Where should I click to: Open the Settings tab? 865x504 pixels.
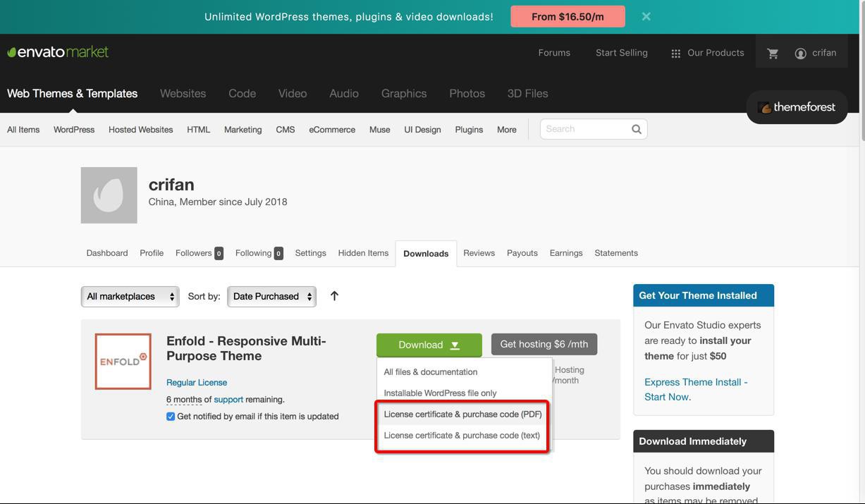click(x=310, y=253)
